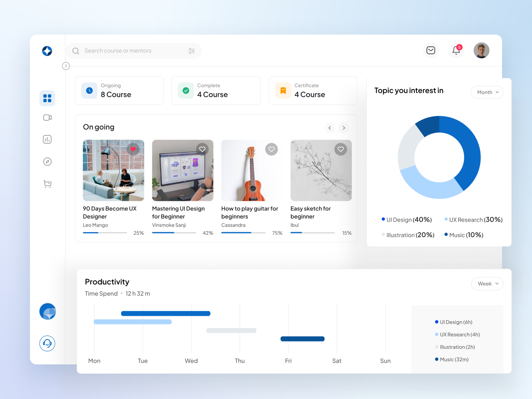Open the statistics panel from the sidebar

point(47,139)
